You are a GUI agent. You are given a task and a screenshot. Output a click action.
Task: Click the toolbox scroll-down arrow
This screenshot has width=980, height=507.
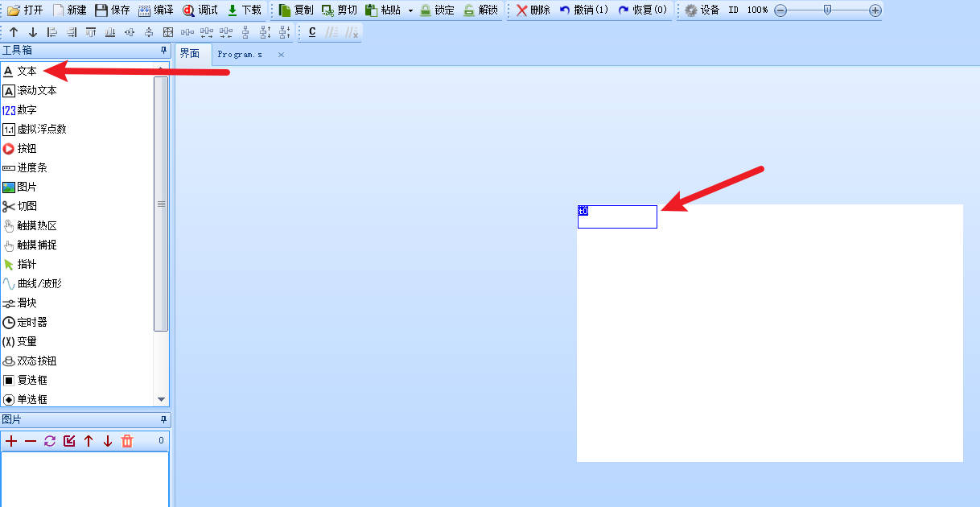click(161, 399)
